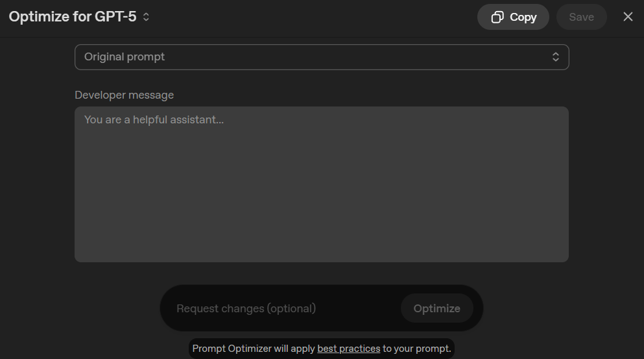Click the word "Copy" in the header

pyautogui.click(x=523, y=18)
